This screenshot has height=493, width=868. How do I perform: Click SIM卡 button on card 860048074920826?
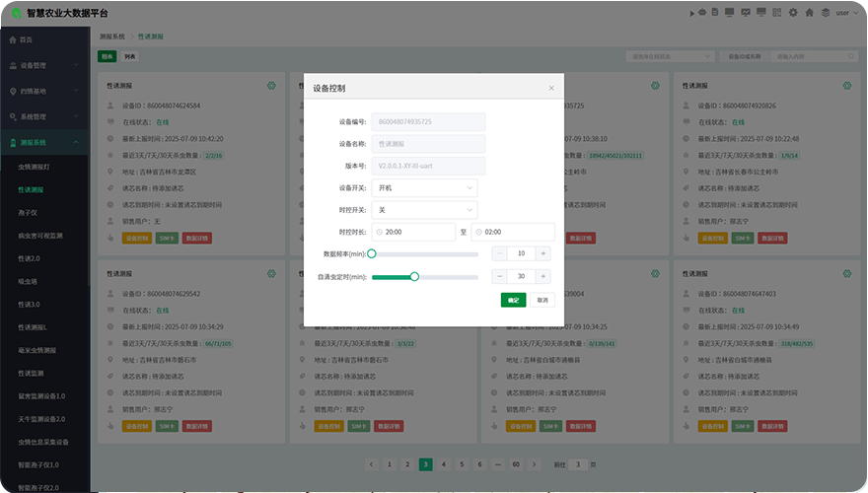(743, 239)
